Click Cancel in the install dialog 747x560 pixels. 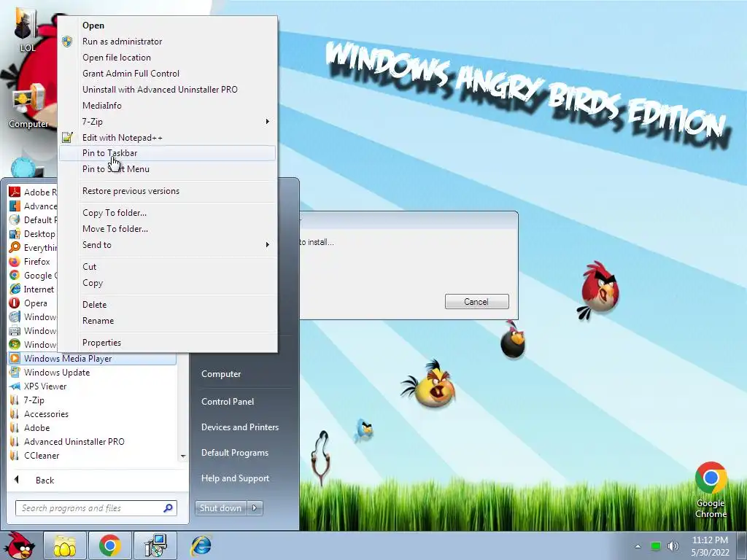(x=476, y=301)
